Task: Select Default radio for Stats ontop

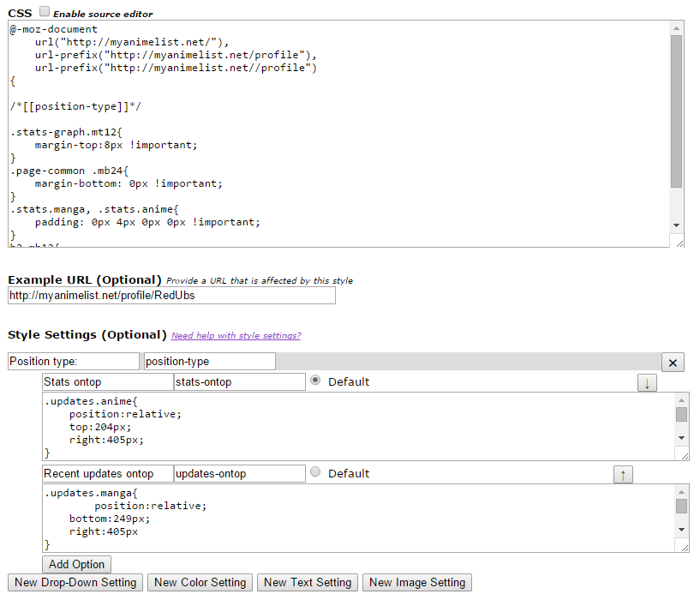Action: pyautogui.click(x=315, y=381)
